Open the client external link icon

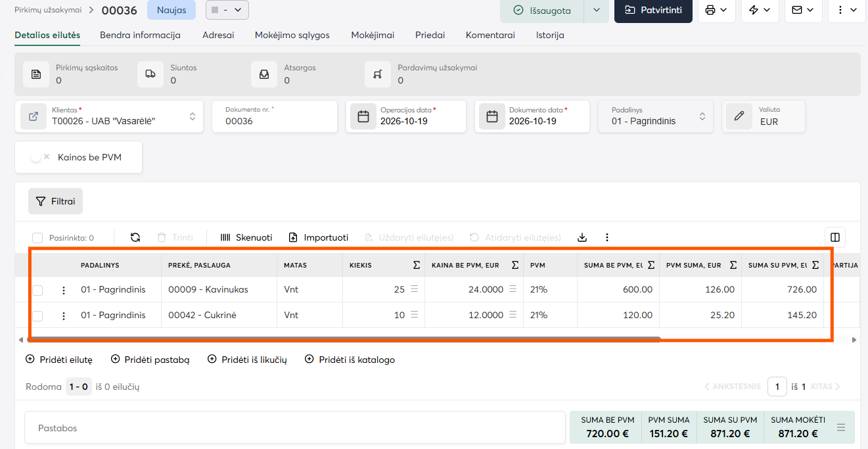(34, 116)
